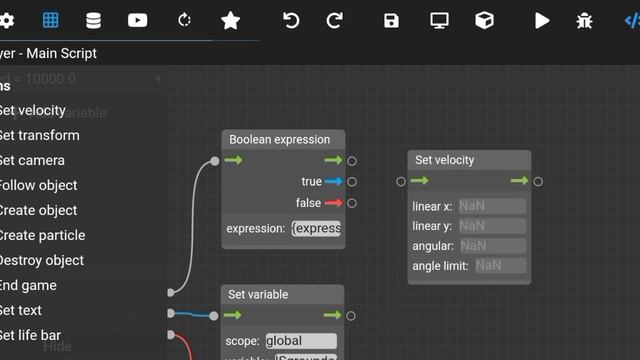The image size is (640, 360).
Task: Click the Set velocity node title
Action: (x=444, y=160)
